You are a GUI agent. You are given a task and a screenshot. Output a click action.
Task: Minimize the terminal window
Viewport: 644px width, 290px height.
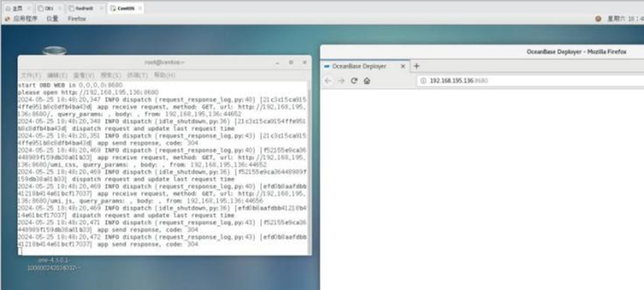click(277, 63)
